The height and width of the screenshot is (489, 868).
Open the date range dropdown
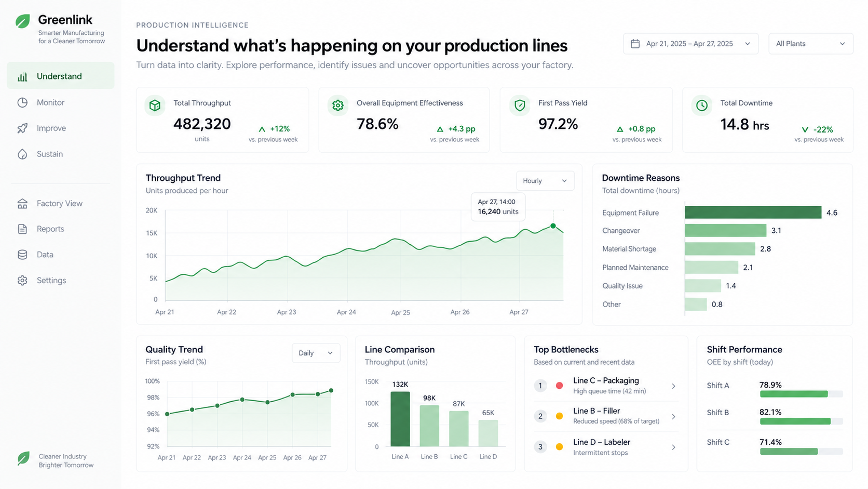(x=690, y=44)
